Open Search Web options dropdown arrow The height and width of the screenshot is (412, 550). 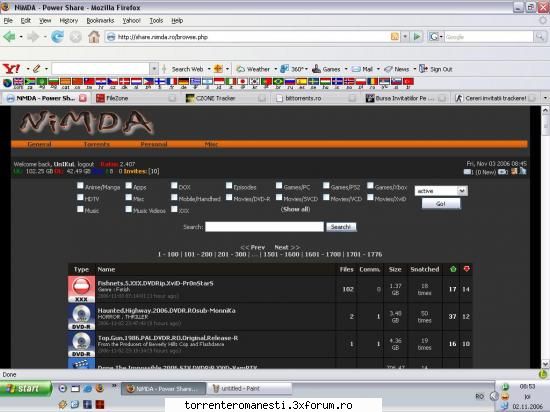click(209, 69)
